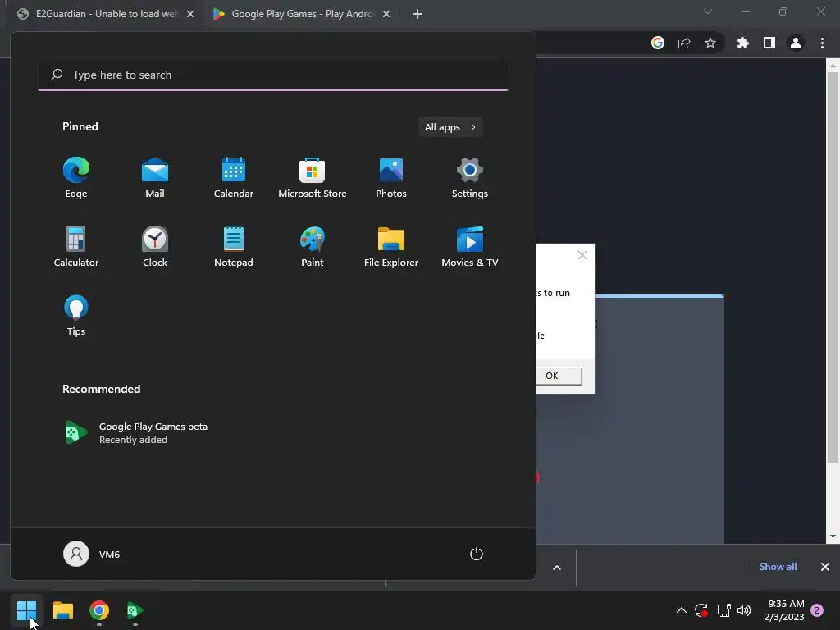Share this page from Chrome toolbar
Screen dimensions: 840x630
click(x=684, y=43)
